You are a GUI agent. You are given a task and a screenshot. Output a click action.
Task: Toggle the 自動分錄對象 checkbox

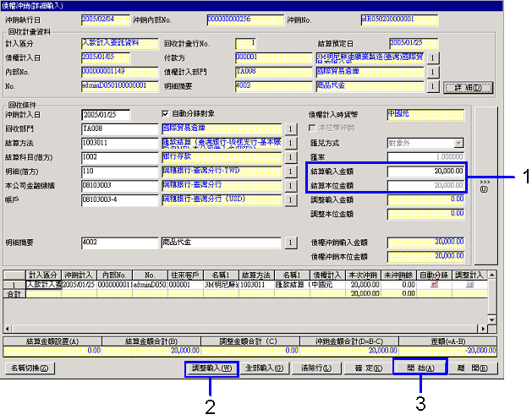(166, 113)
